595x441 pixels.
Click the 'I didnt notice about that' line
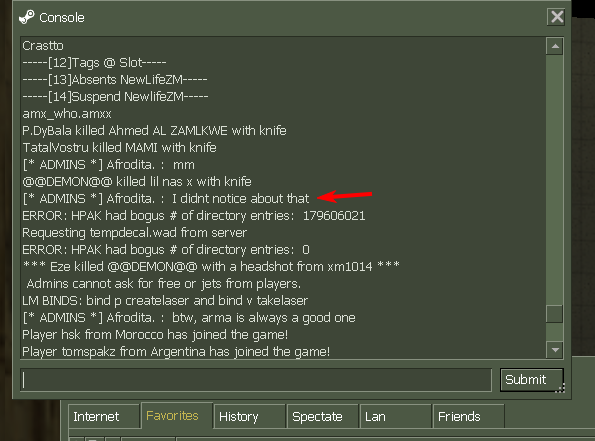(165, 198)
